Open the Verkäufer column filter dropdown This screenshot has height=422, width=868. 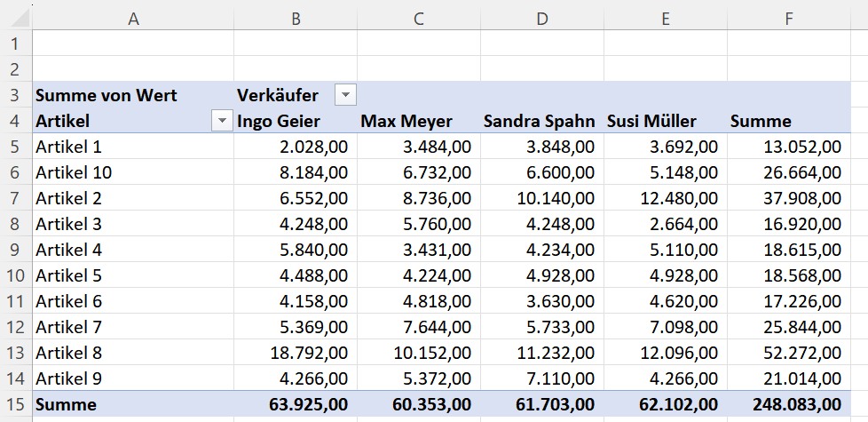[x=345, y=95]
